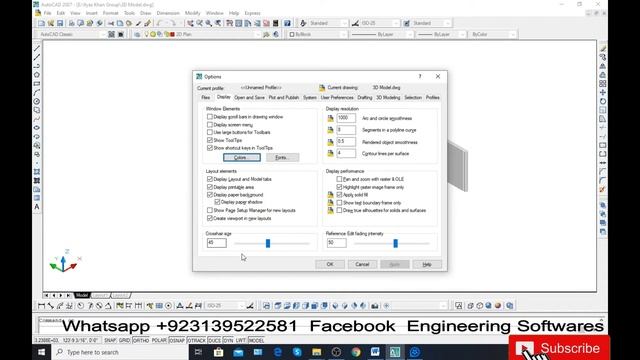Image resolution: width=640 pixels, height=360 pixels.
Task: Select the Line tool in Draw toolbar
Action: click(37, 49)
